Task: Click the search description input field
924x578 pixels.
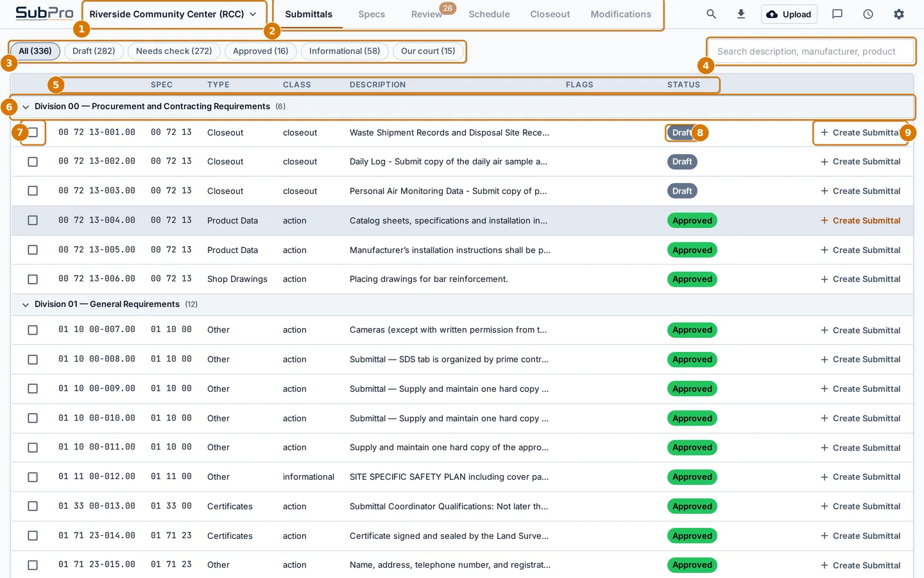Action: (811, 51)
